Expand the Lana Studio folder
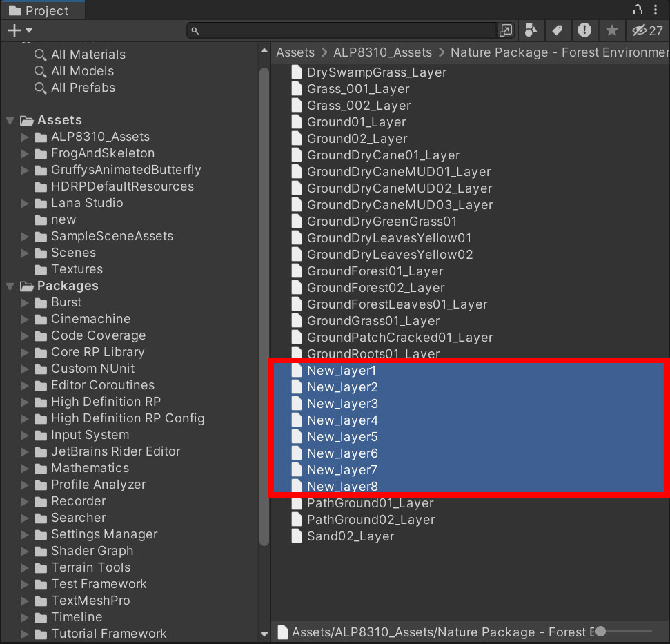 tap(24, 204)
